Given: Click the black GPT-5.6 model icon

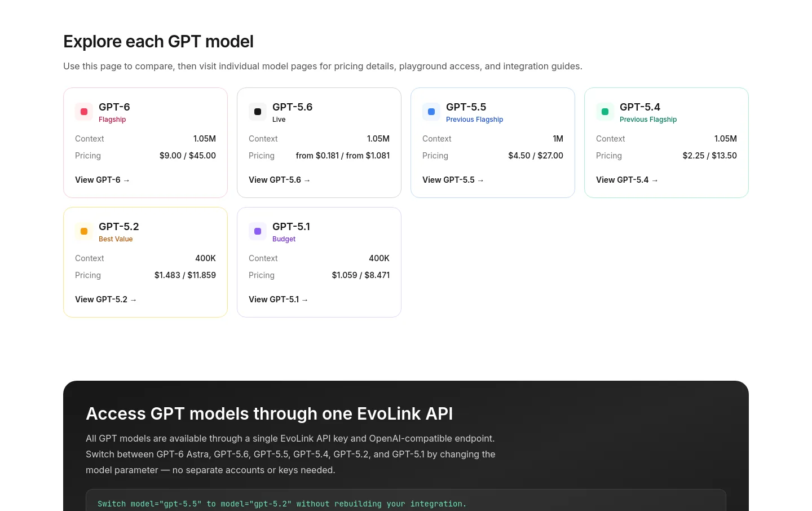Looking at the screenshot, I should pyautogui.click(x=258, y=112).
